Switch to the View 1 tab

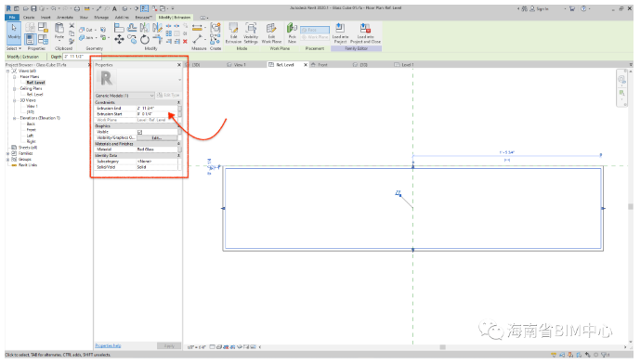click(239, 65)
